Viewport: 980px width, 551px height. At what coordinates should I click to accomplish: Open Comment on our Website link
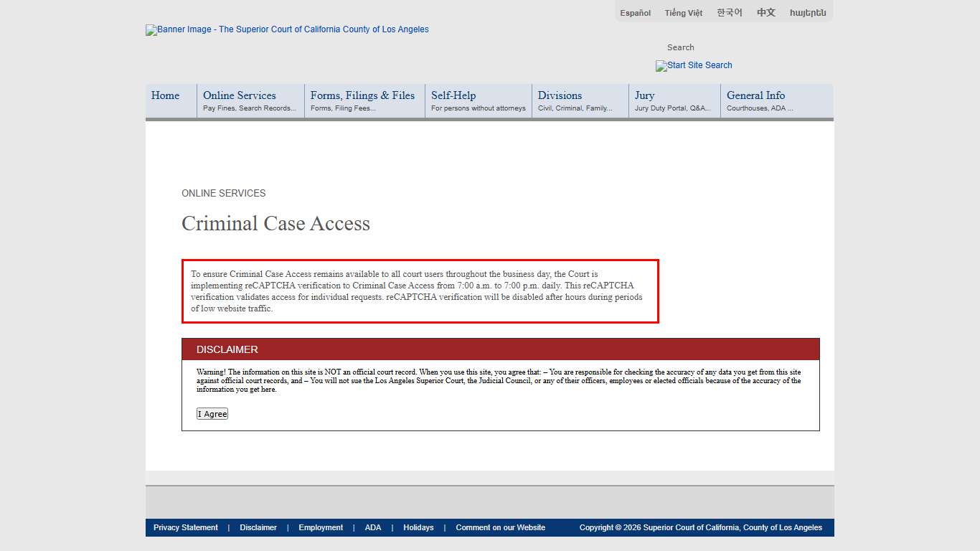pos(500,527)
